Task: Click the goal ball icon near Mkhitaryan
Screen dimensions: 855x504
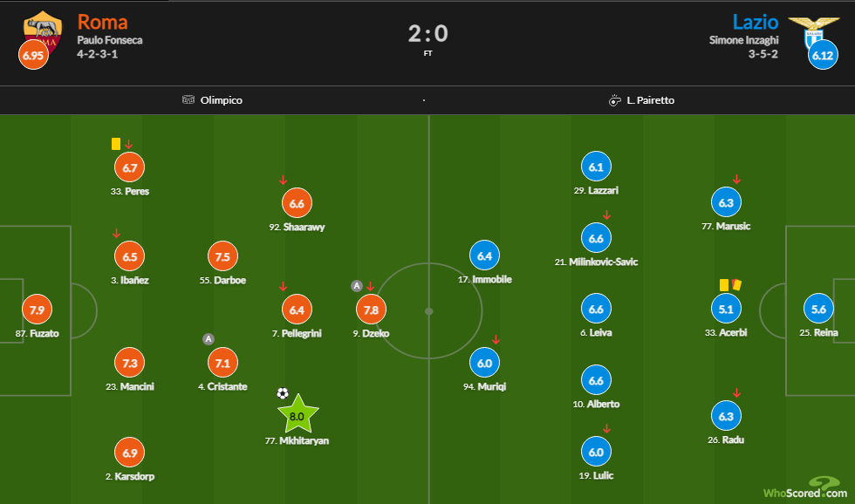Action: (282, 393)
